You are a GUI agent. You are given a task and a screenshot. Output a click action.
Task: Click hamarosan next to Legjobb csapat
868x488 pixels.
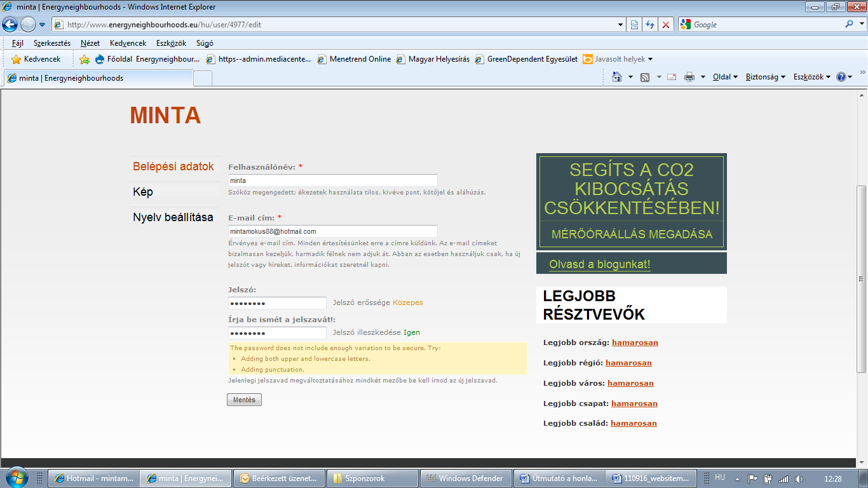pos(634,403)
